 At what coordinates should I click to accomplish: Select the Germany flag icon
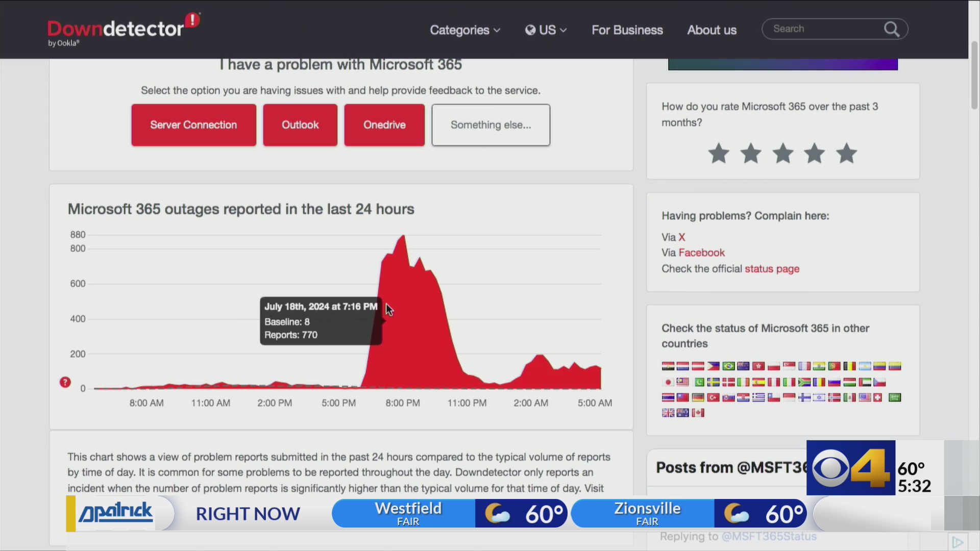click(698, 397)
